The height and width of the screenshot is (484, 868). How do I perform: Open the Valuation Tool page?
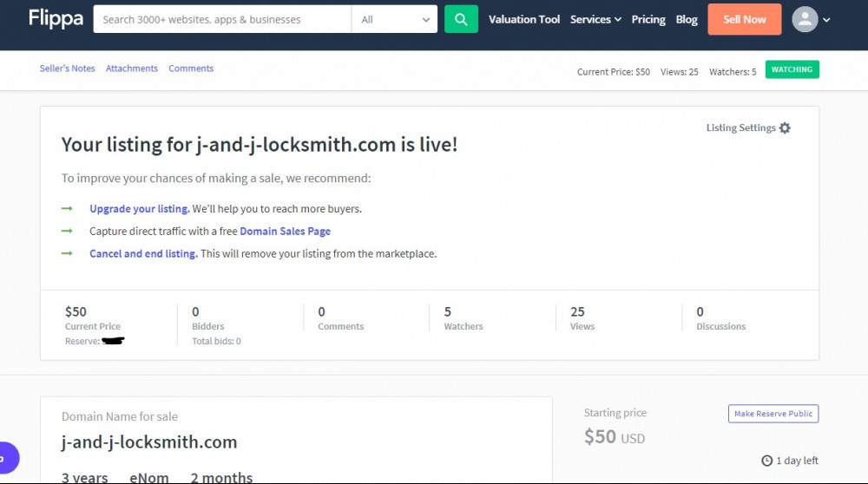click(524, 19)
